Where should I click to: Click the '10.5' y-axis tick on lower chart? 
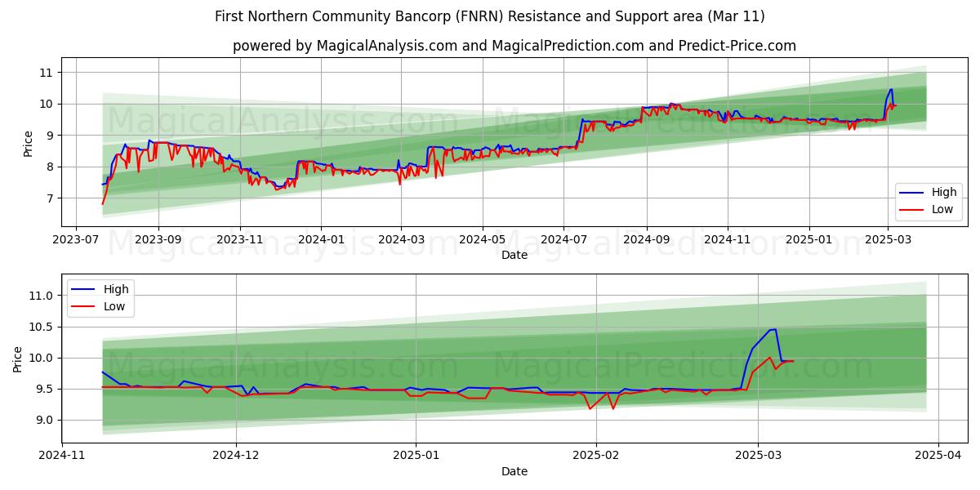tap(42, 327)
